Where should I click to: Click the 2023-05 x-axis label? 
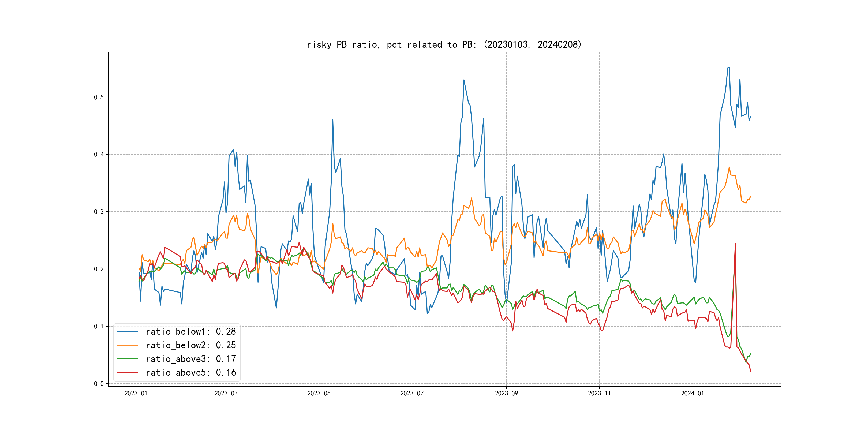[x=319, y=394]
